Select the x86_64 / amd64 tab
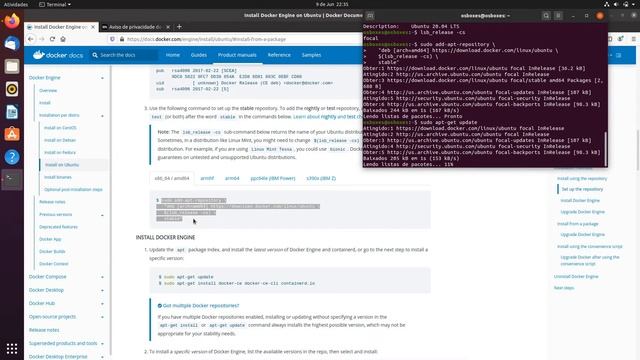This screenshot has height=360, width=640. [x=172, y=178]
